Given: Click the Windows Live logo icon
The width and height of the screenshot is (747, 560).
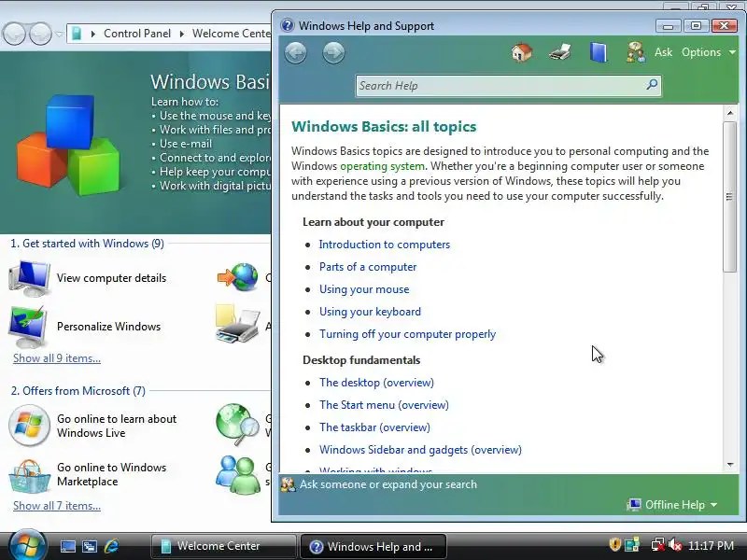Looking at the screenshot, I should [x=29, y=426].
